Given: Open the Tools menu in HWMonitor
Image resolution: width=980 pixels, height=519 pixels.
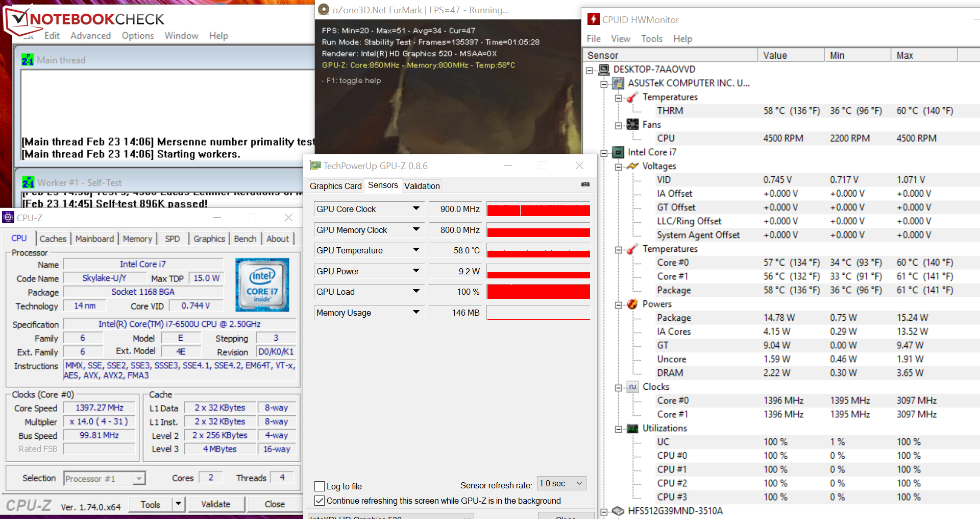Looking at the screenshot, I should (652, 39).
